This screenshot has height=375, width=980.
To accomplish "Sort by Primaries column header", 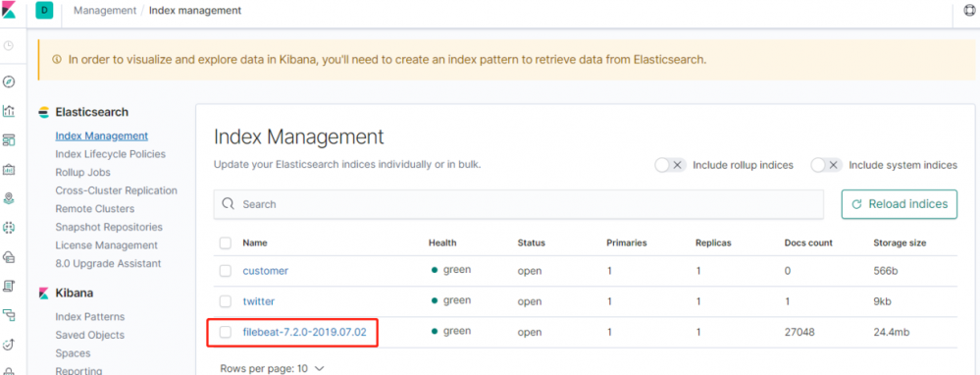I will (626, 242).
